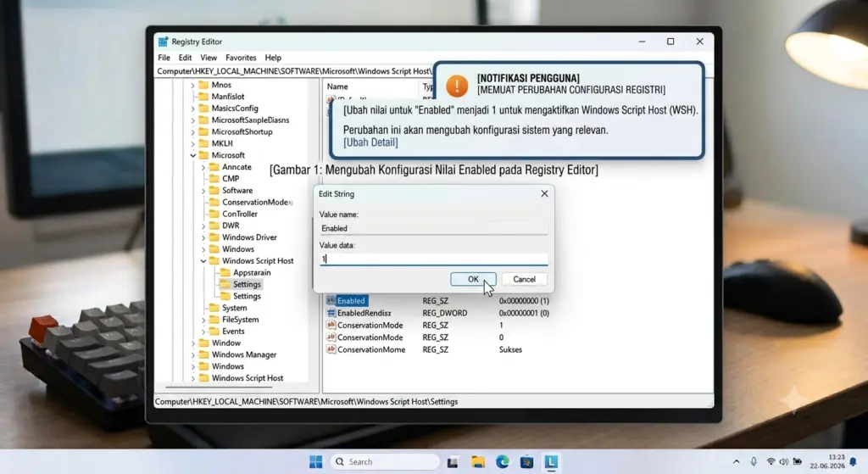Click the orange warning icon in notification
Image resolution: width=868 pixels, height=474 pixels.
pos(457,86)
